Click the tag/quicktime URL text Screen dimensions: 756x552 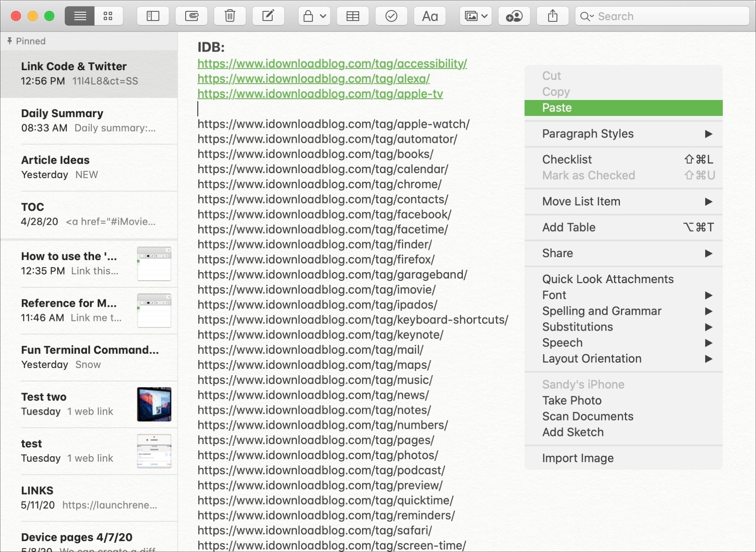tap(325, 500)
